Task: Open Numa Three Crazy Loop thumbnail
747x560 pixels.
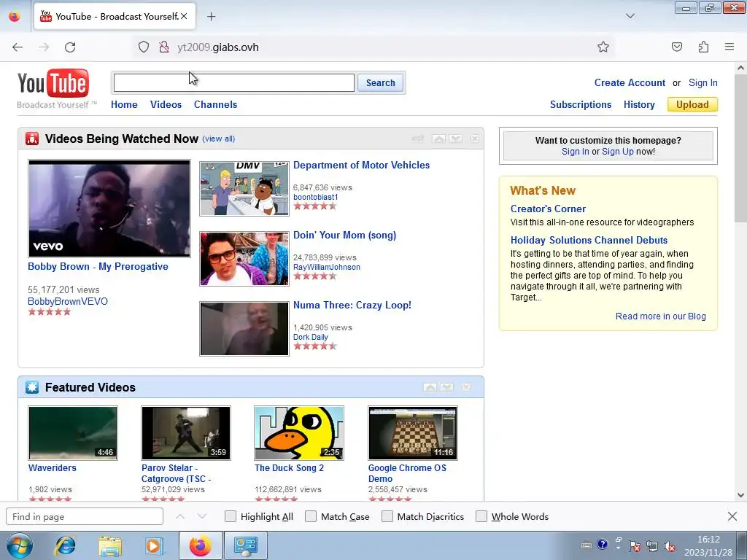Action: [244, 329]
